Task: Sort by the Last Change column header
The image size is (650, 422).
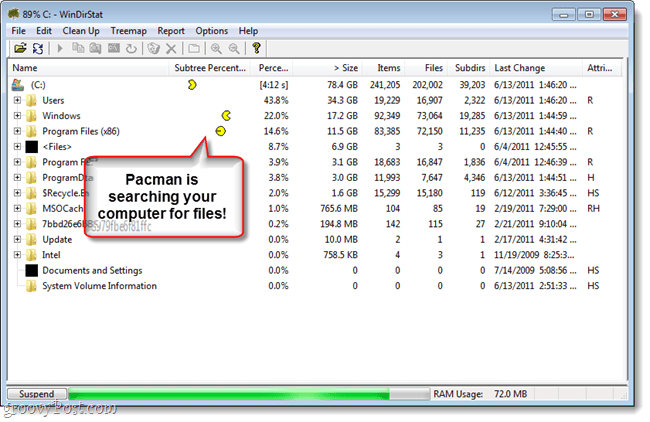Action: pos(536,68)
